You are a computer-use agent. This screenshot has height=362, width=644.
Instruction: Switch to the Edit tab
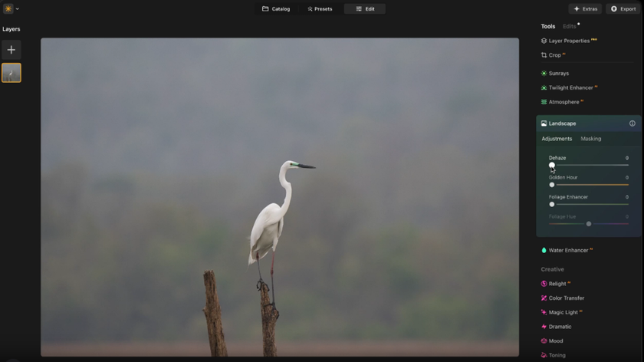(x=365, y=8)
